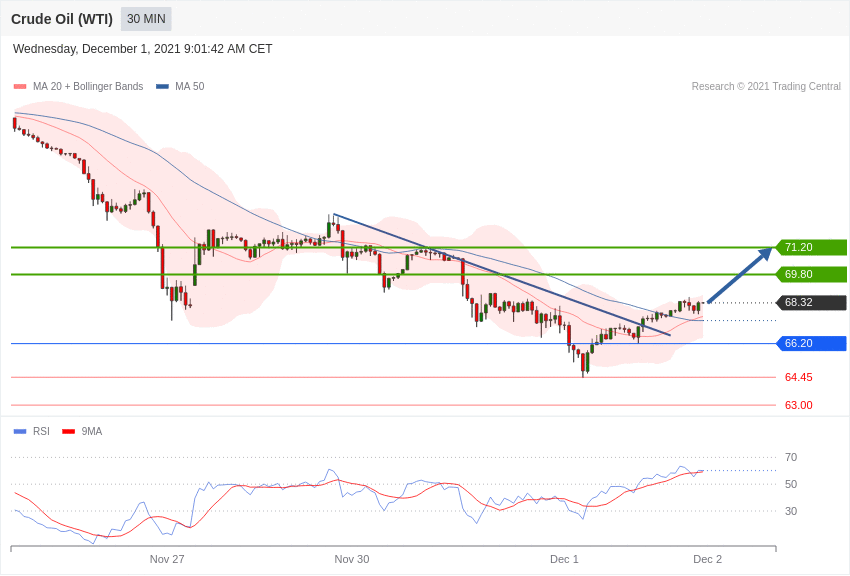Click the chart timestamp text
Viewport: 850px width, 576px height.
pos(143,49)
